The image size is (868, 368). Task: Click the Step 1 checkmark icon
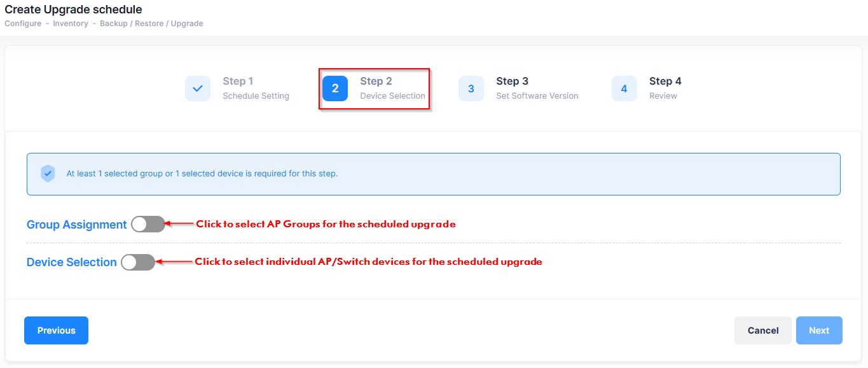point(198,88)
